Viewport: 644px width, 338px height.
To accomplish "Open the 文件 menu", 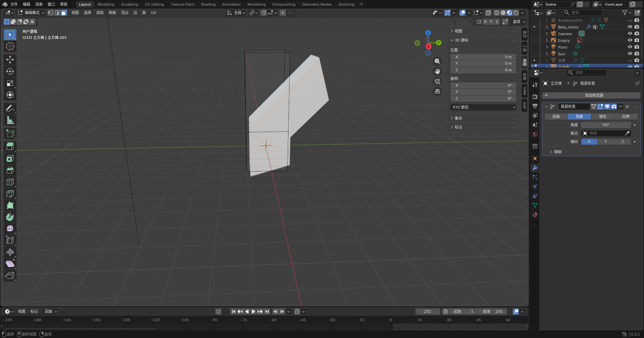I will click(x=14, y=4).
